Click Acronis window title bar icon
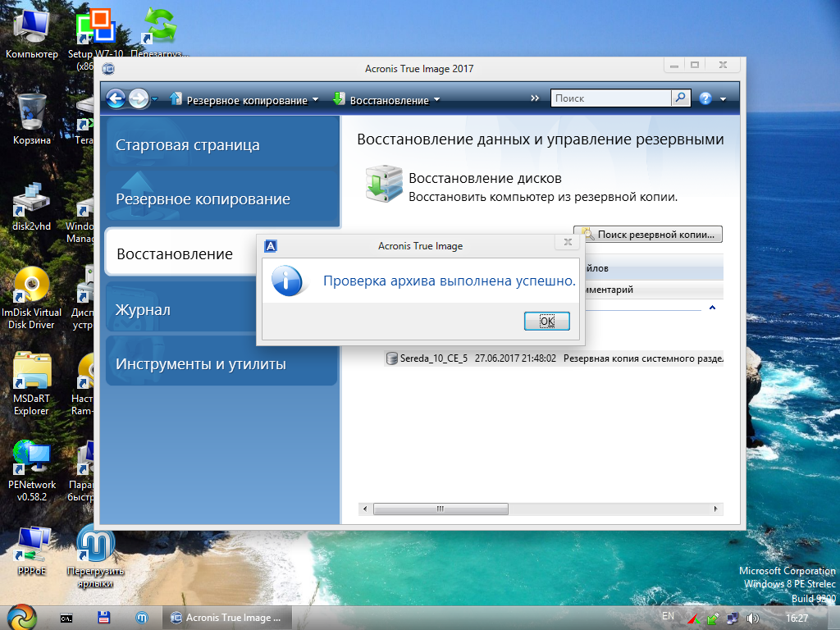 [109, 69]
